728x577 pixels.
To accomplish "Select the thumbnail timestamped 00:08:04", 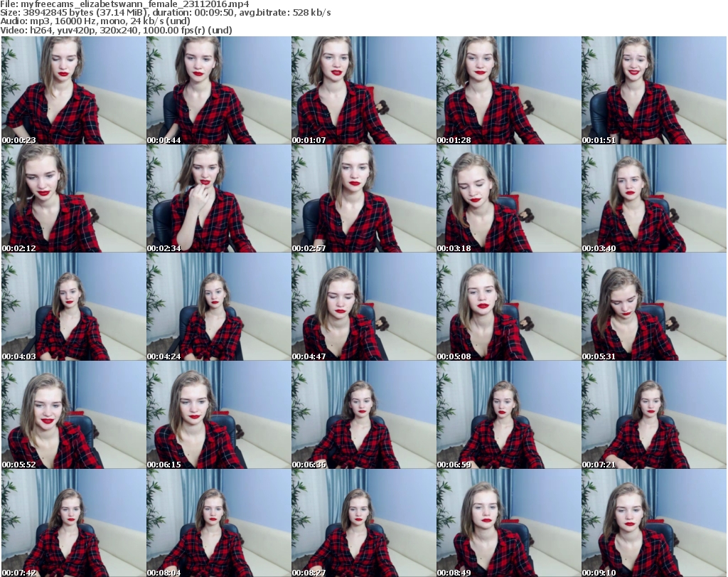I will coord(219,523).
